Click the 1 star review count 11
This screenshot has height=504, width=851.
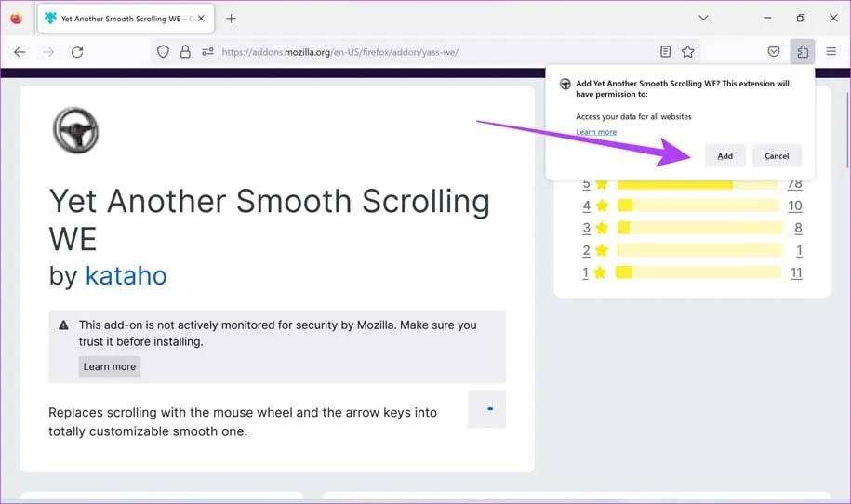point(795,272)
